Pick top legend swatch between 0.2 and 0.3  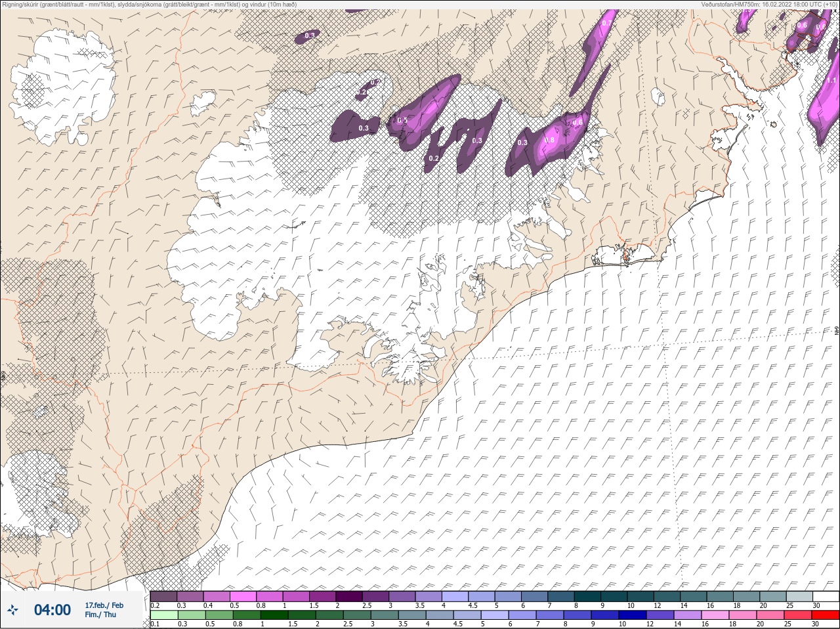tap(164, 596)
